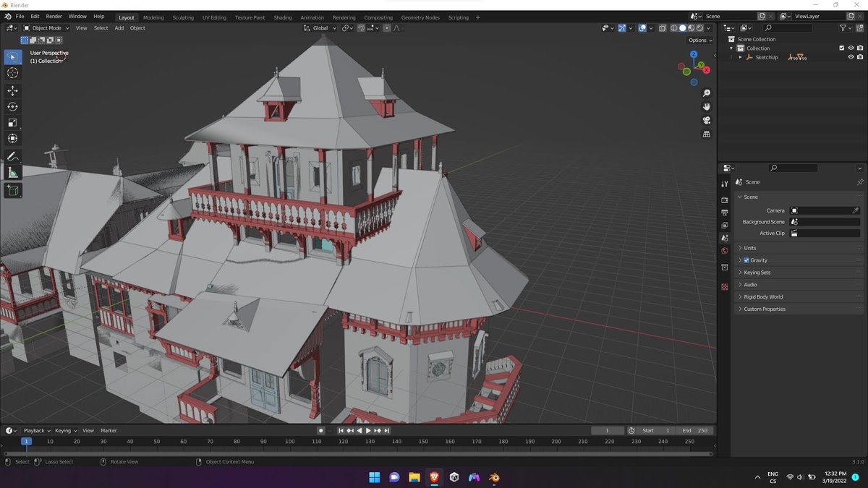Pin the Scene properties panel
This screenshot has height=488, width=868.
[x=860, y=182]
